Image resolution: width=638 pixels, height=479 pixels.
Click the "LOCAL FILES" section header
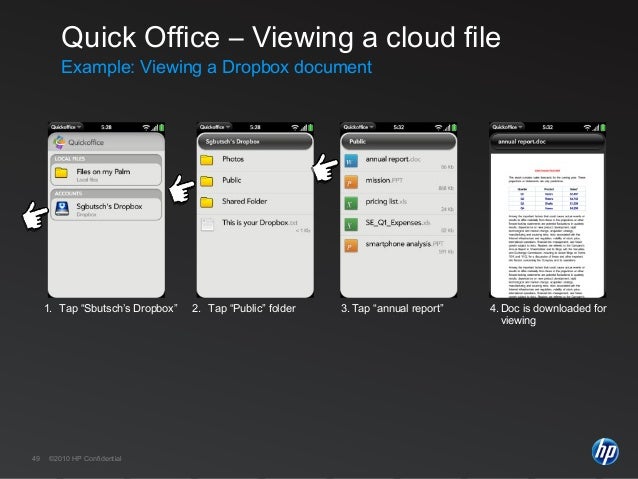click(106, 158)
